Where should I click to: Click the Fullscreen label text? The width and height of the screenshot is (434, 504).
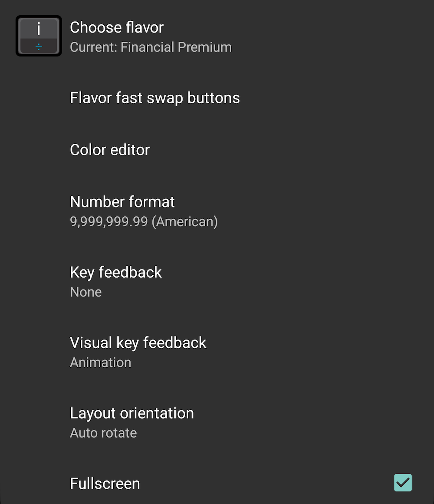tap(105, 484)
